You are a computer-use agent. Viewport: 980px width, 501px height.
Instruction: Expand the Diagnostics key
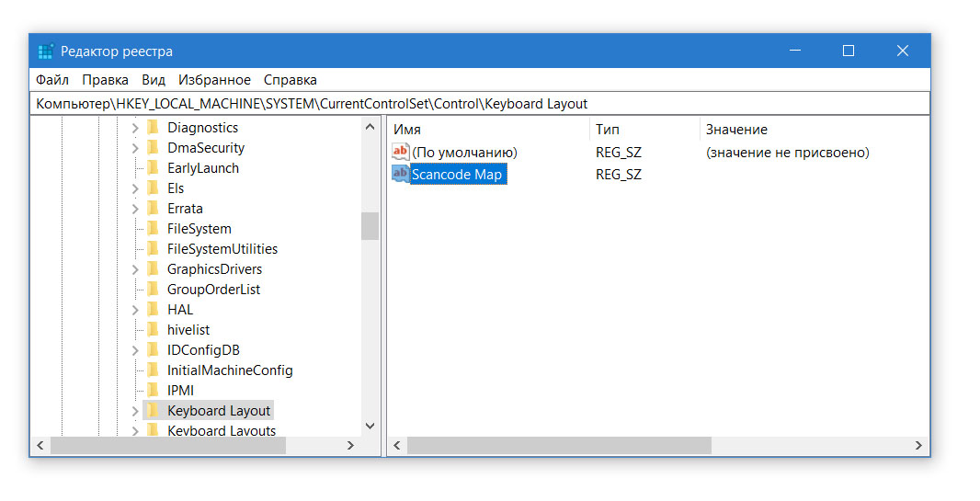pos(135,128)
